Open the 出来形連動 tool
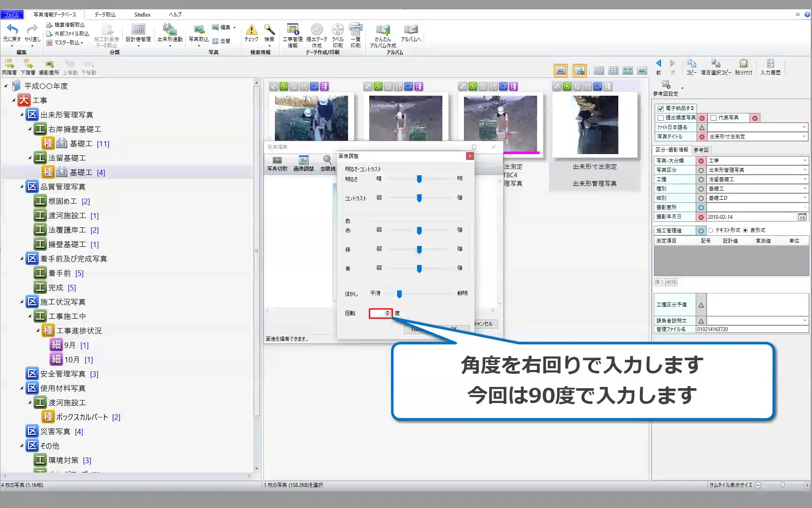The width and height of the screenshot is (812, 508). pos(170,30)
